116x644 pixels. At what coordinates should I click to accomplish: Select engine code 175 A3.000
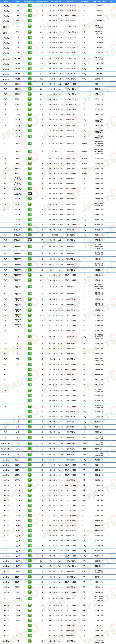[x=99, y=104]
